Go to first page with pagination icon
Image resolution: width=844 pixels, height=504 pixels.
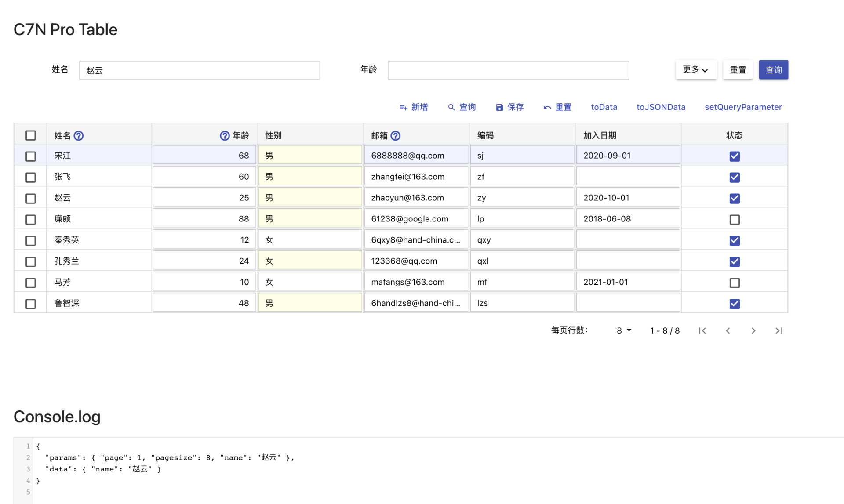(702, 330)
